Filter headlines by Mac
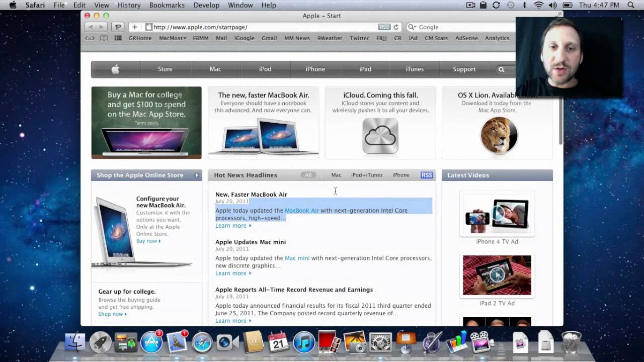The width and height of the screenshot is (644, 362). 336,175
